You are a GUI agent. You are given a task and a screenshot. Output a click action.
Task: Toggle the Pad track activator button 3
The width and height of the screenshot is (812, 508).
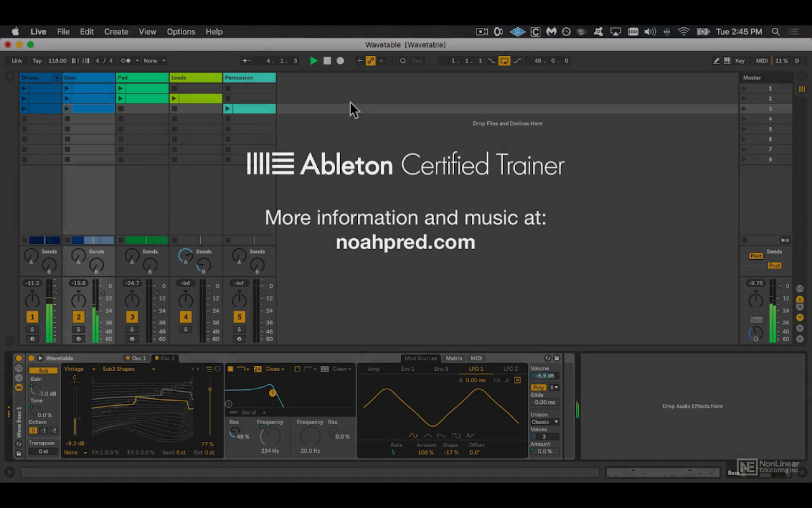pyautogui.click(x=132, y=317)
